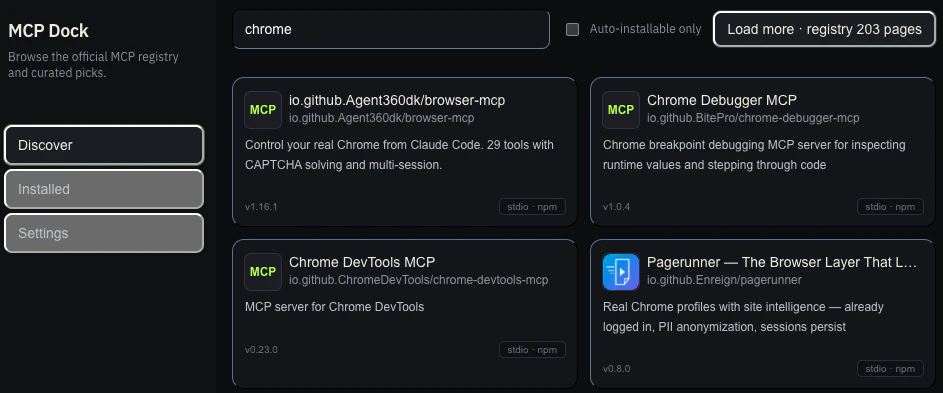943x393 pixels.
Task: Open the Chrome Debugger MCP title
Action: pyautogui.click(x=722, y=101)
